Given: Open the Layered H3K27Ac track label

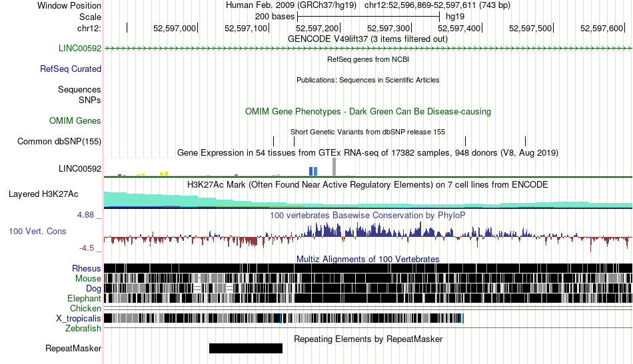Looking at the screenshot, I should point(43,194).
